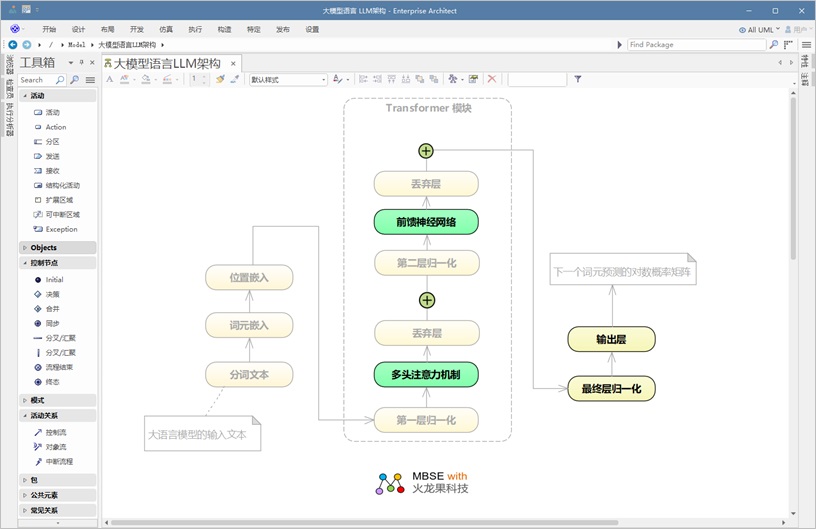Select the 决策 decision node tool
This screenshot has width=816, height=529.
coord(52,294)
